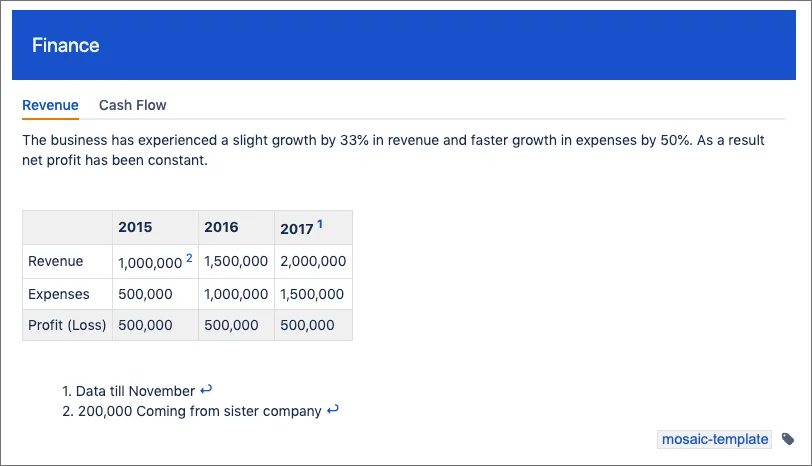
Task: Click return arrow after sister company footnote
Action: 333,410
